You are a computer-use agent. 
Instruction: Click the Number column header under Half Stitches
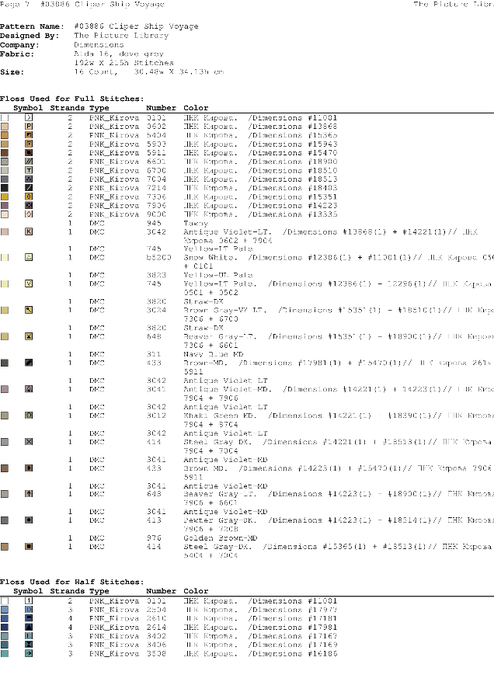tap(161, 591)
